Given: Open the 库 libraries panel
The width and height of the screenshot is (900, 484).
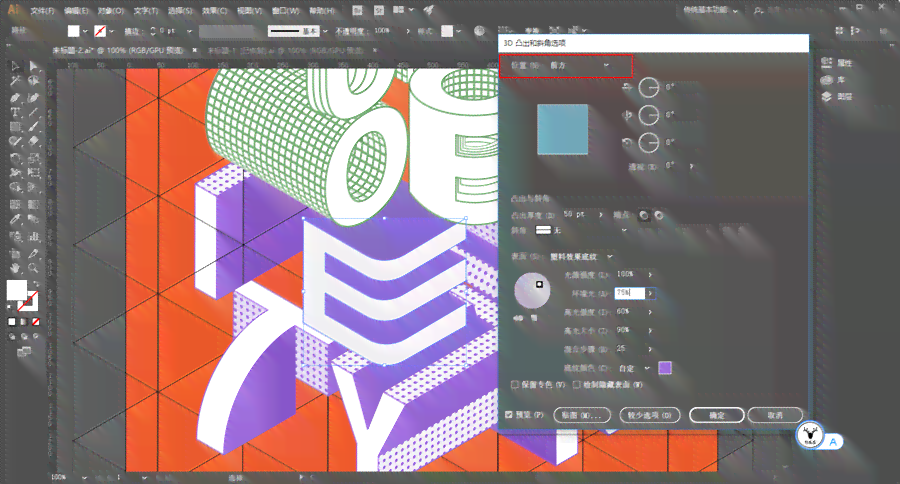Looking at the screenshot, I should [x=833, y=80].
